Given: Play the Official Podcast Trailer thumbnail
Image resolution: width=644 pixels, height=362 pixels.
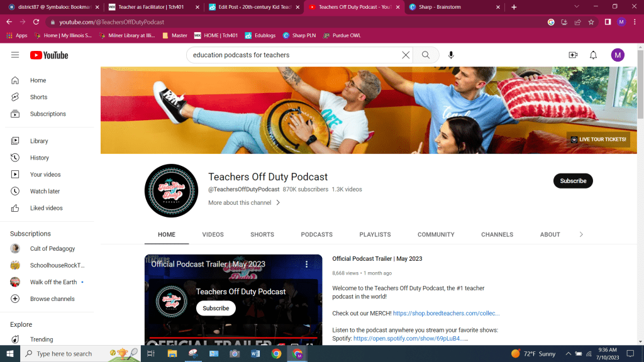Looking at the screenshot, I should (233, 300).
